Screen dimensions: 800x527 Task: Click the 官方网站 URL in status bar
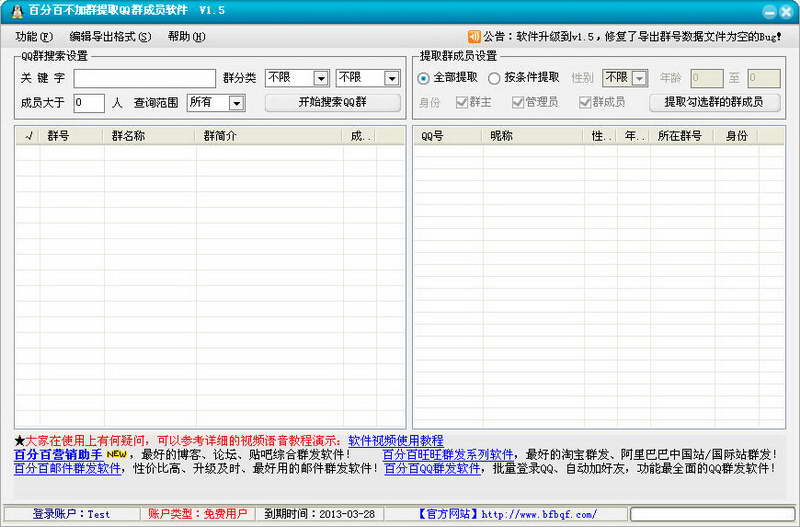(539, 514)
